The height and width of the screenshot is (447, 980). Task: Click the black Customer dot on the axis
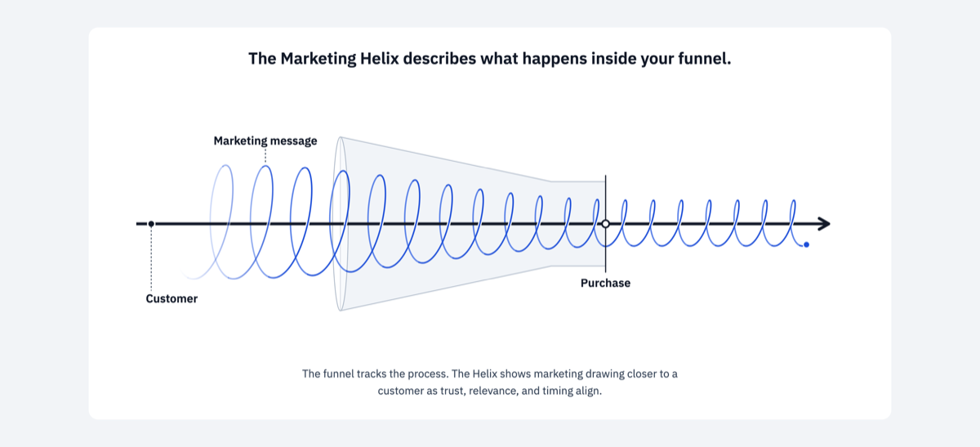(151, 224)
